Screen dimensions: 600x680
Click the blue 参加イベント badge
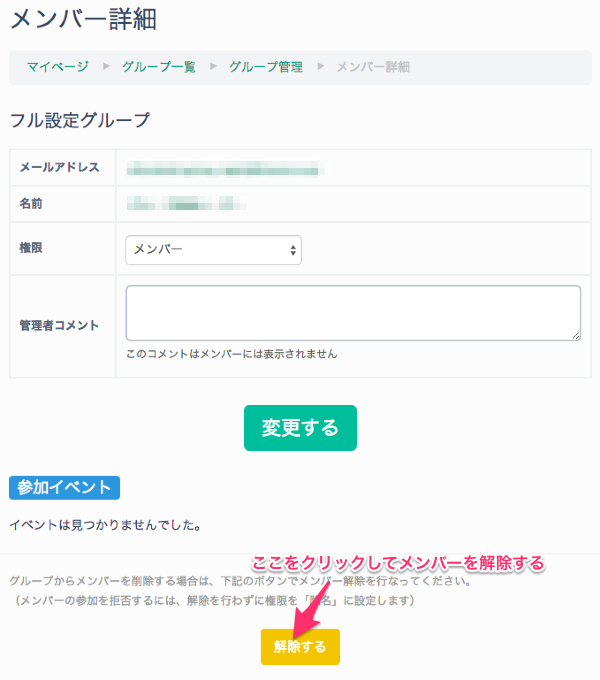coord(64,488)
